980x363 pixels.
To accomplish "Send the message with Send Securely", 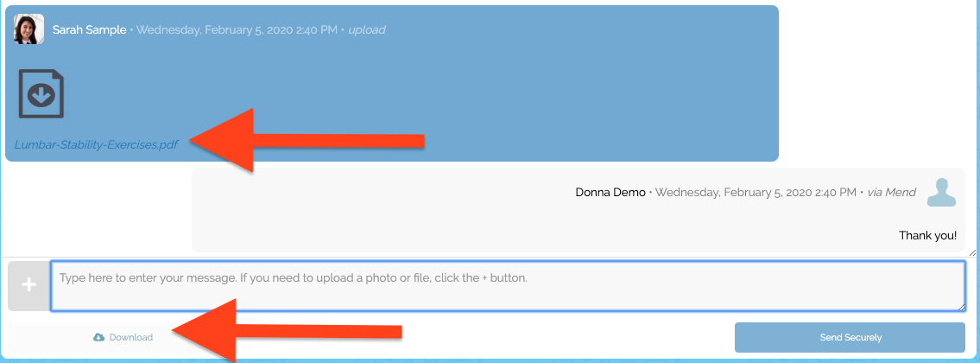I will coord(850,337).
